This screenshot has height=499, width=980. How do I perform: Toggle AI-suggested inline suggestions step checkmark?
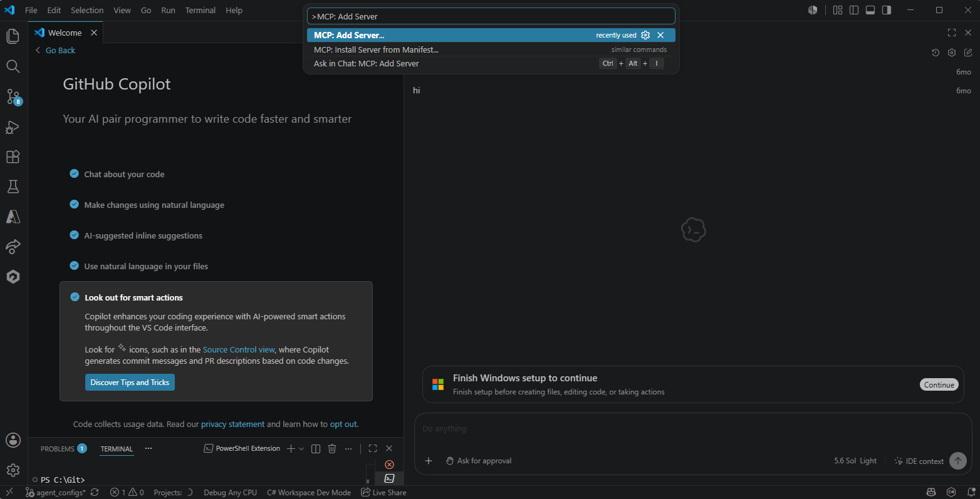[74, 235]
